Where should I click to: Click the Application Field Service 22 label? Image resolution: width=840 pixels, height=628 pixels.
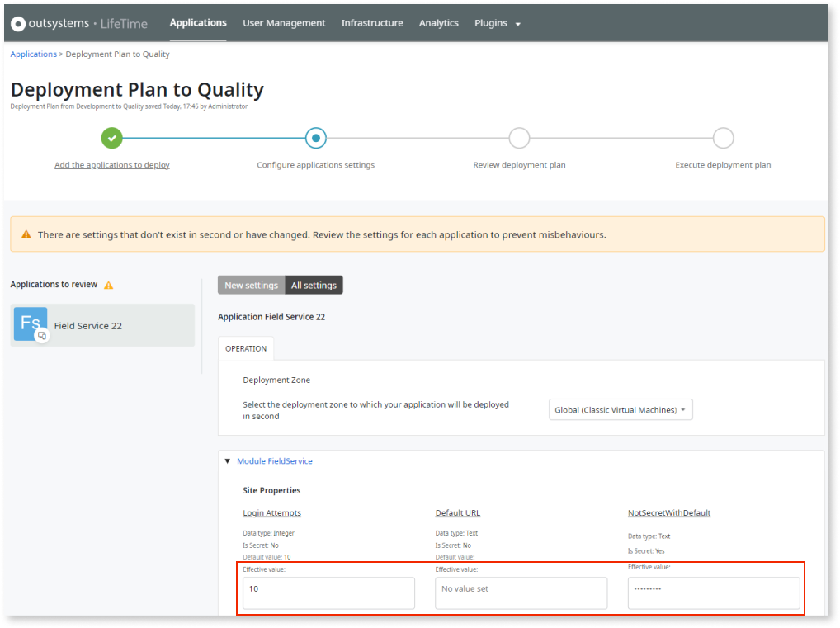tap(271, 317)
